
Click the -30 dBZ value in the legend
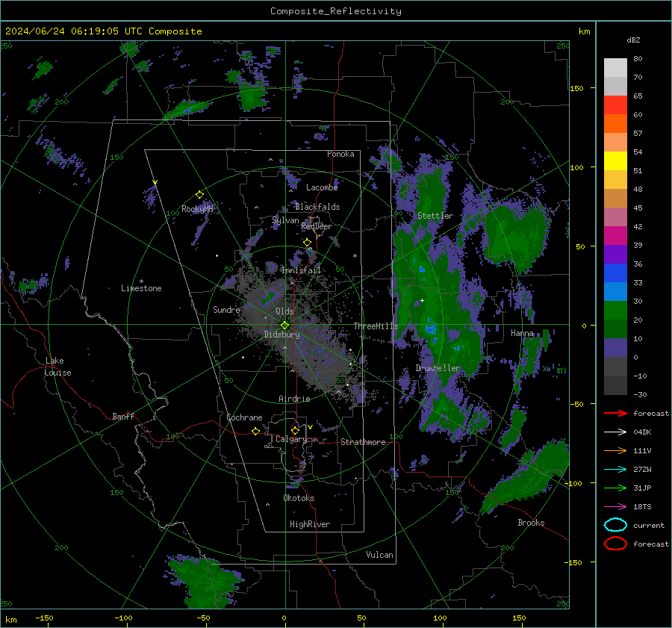coord(640,394)
